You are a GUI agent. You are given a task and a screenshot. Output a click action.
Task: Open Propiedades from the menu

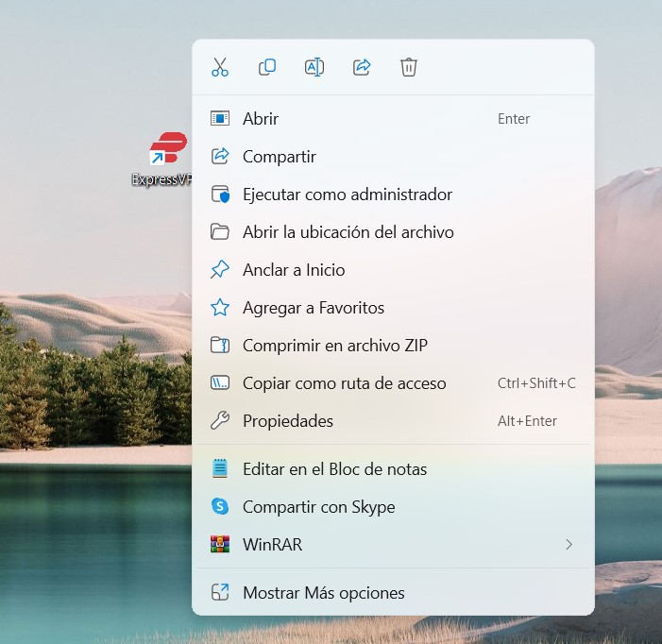393,421
